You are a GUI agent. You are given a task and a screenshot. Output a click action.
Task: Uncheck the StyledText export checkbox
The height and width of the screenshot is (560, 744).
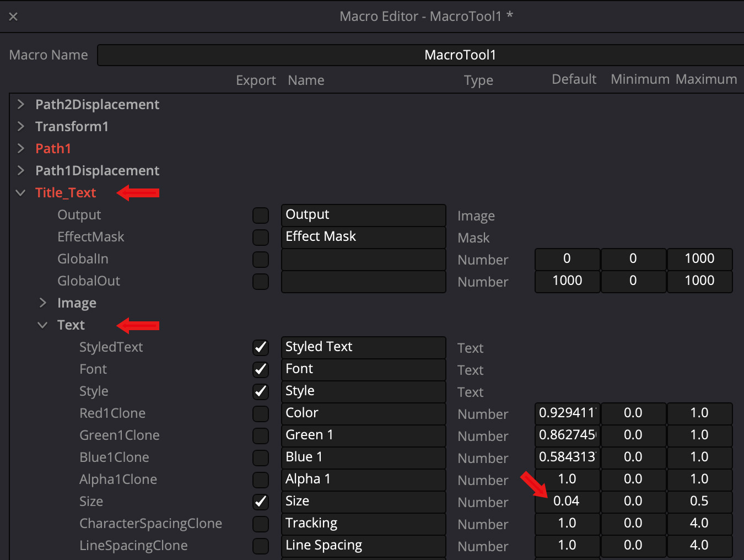click(260, 347)
